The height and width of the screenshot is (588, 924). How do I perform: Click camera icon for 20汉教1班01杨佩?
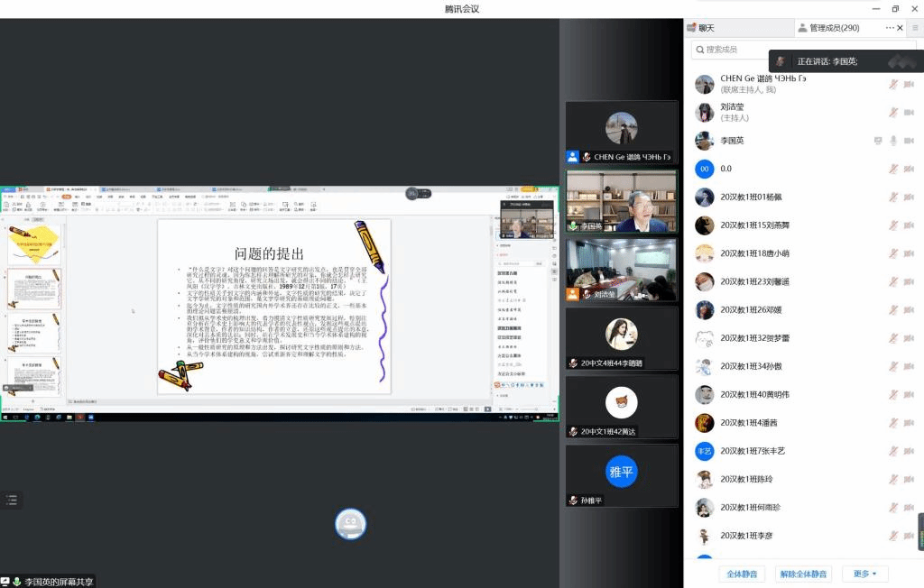(910, 198)
